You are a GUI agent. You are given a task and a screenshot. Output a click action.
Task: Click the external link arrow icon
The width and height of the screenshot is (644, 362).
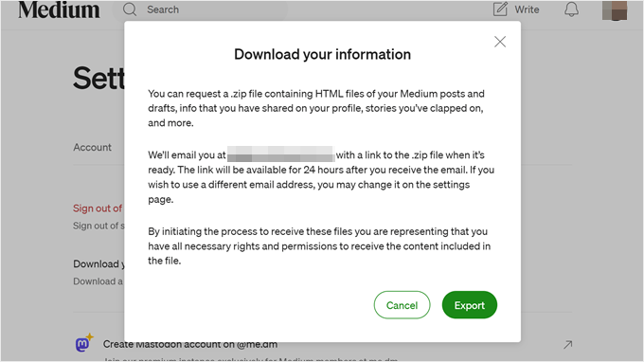pos(567,344)
